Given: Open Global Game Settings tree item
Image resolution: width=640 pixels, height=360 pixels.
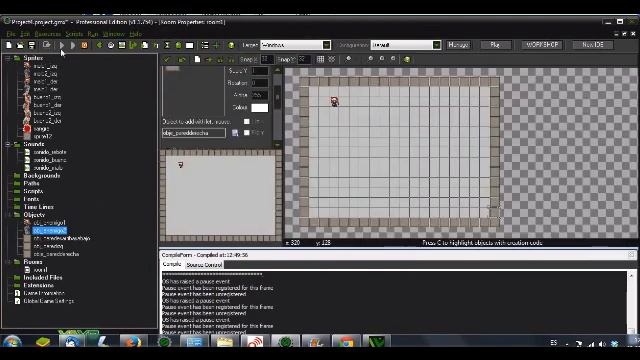Looking at the screenshot, I should [x=49, y=301].
